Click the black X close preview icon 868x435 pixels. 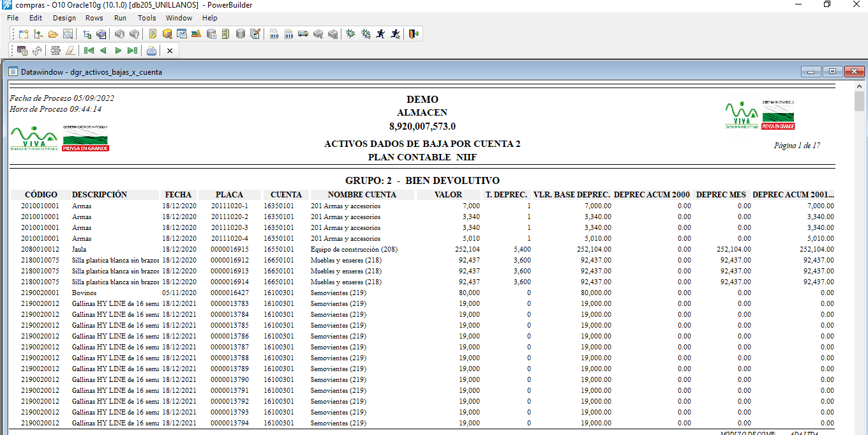click(x=170, y=50)
